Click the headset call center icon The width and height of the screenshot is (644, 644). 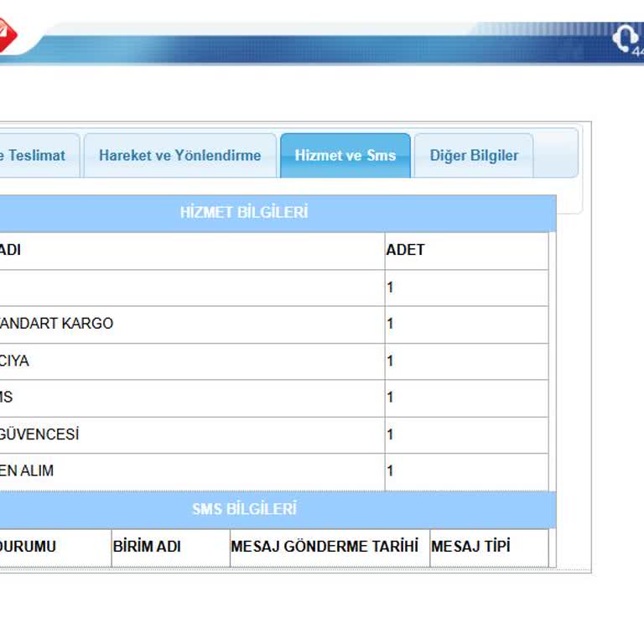click(626, 39)
